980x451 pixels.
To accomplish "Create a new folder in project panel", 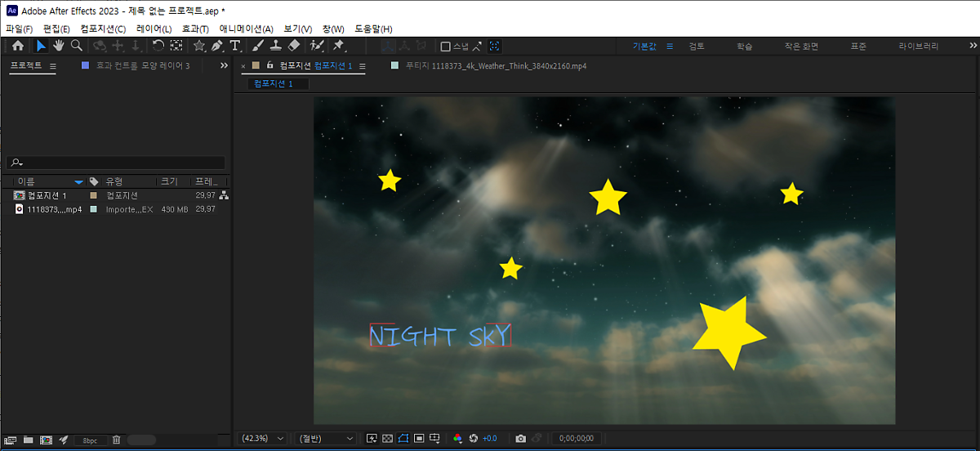I will 29,440.
